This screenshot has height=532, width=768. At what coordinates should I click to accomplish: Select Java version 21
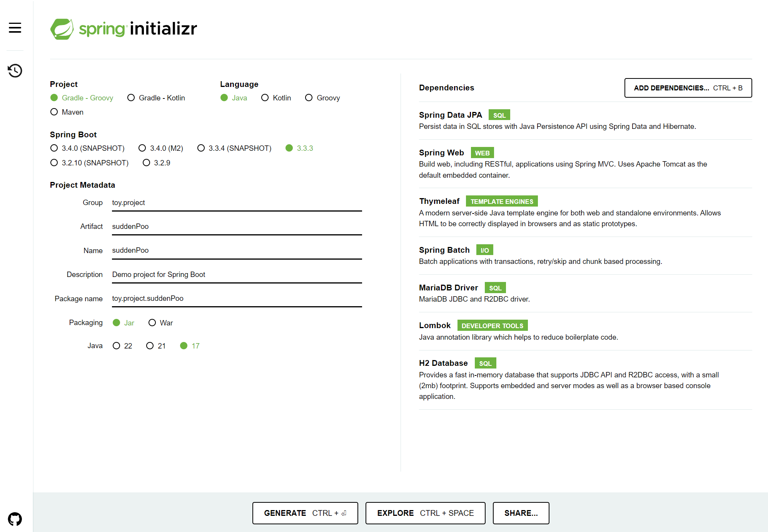click(150, 346)
